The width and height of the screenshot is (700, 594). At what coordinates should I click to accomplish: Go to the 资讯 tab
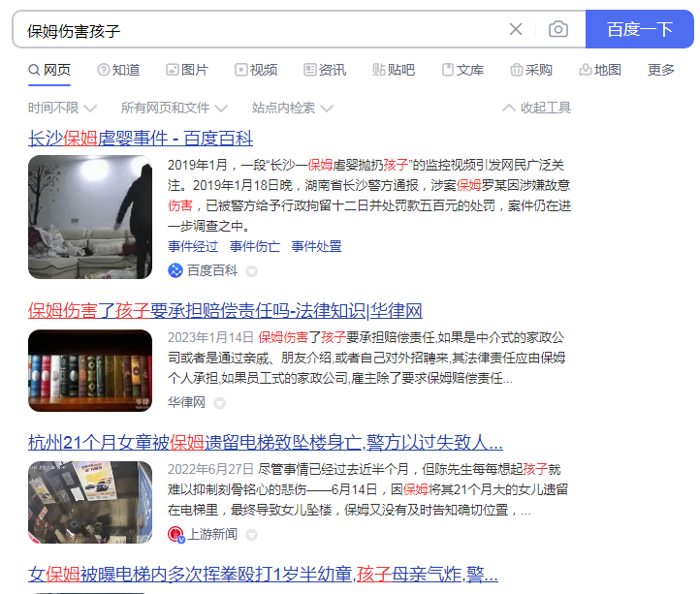[x=325, y=70]
